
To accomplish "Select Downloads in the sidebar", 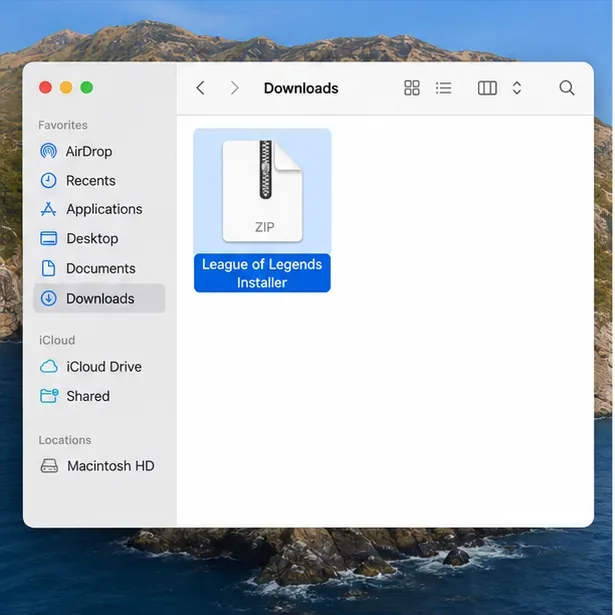I will tap(99, 298).
